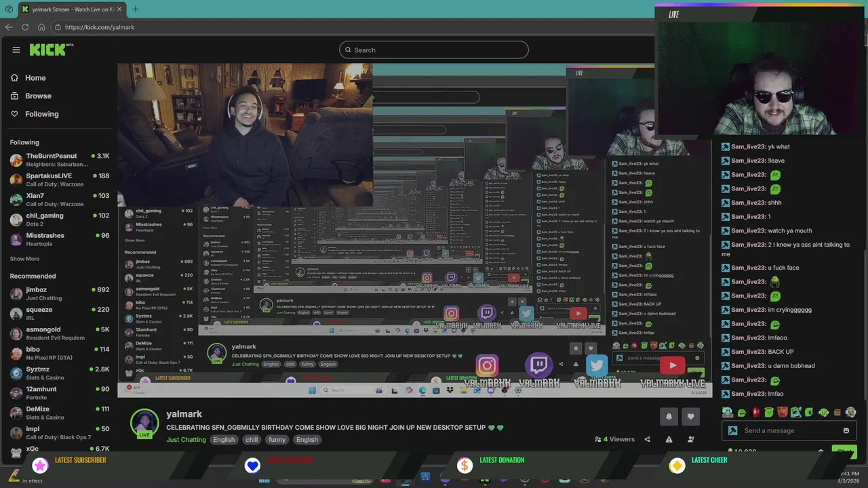Click the Kick search field
The height and width of the screenshot is (488, 868).
434,49
